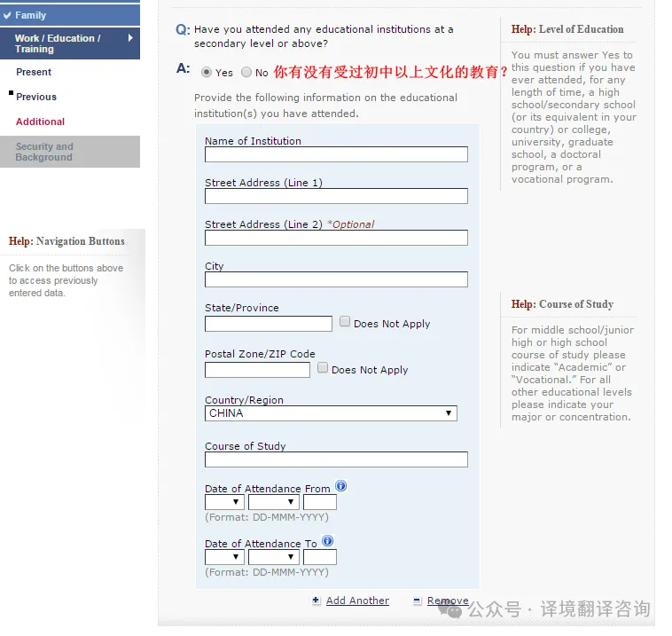This screenshot has height=636, width=672.
Task: Click the Remove link
Action: 448,601
